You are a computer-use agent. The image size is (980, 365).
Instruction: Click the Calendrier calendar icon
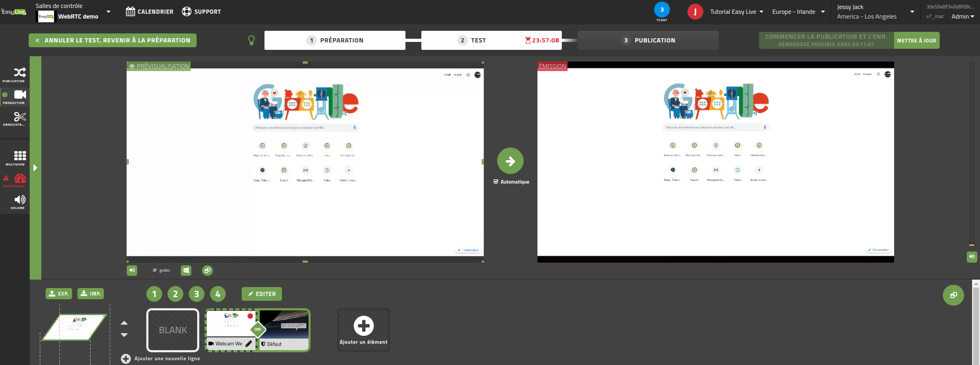pos(130,12)
